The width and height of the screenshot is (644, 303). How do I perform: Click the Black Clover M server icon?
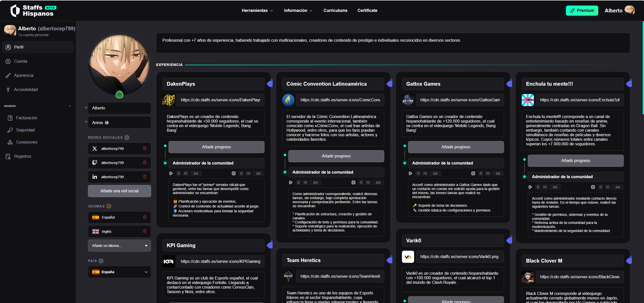[528, 277]
